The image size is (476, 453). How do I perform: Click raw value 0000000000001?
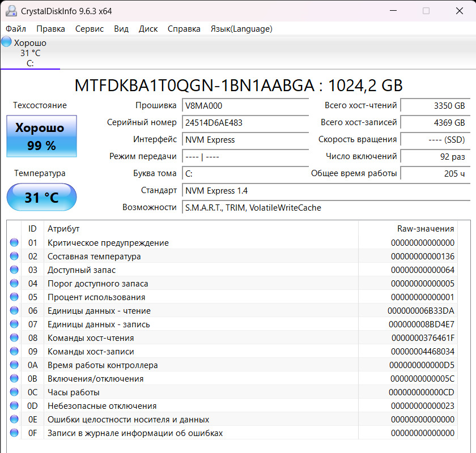click(423, 297)
